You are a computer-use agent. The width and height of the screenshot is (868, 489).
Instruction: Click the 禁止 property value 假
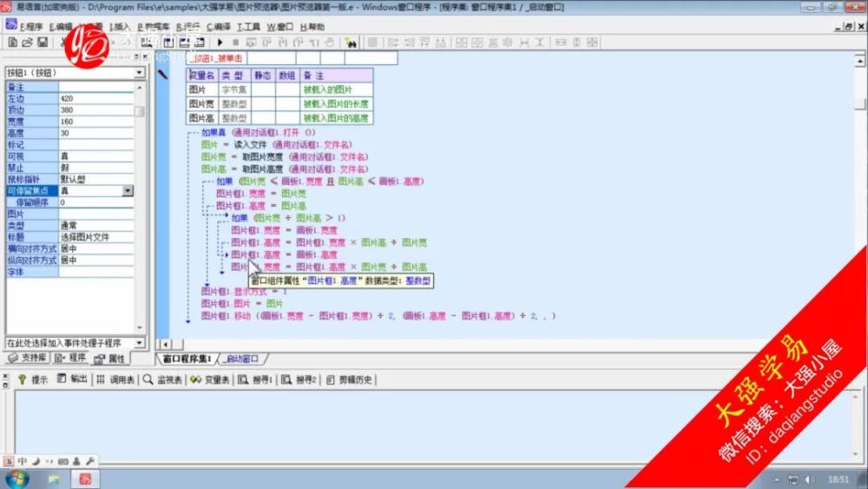point(95,168)
